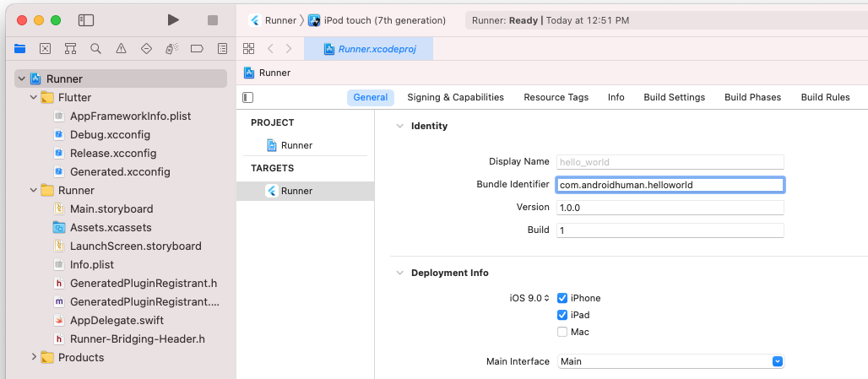Open the Breakpoint navigator
The image size is (868, 379).
(x=197, y=49)
